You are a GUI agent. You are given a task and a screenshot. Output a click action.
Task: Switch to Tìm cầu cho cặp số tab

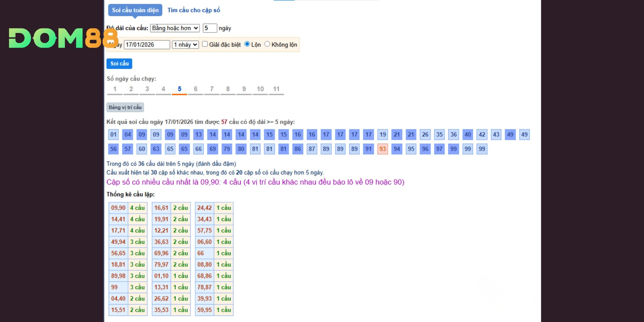(194, 10)
